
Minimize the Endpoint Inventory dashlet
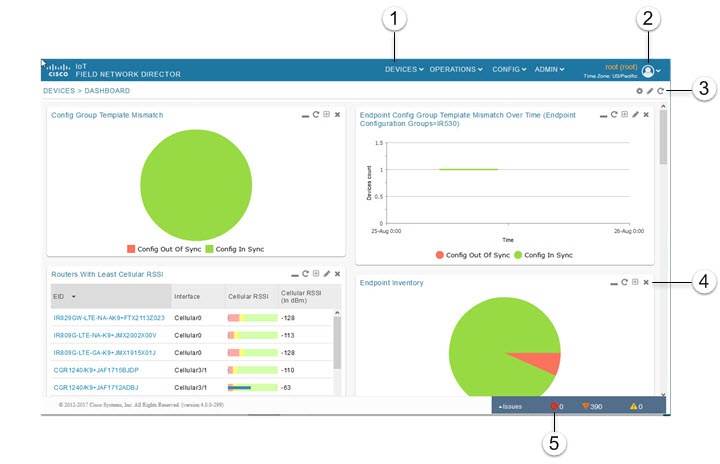point(613,284)
